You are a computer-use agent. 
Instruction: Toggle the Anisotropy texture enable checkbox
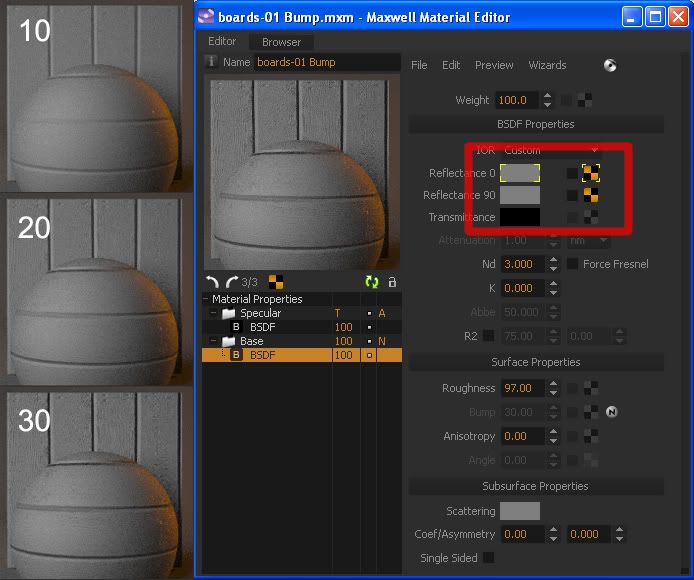(572, 436)
